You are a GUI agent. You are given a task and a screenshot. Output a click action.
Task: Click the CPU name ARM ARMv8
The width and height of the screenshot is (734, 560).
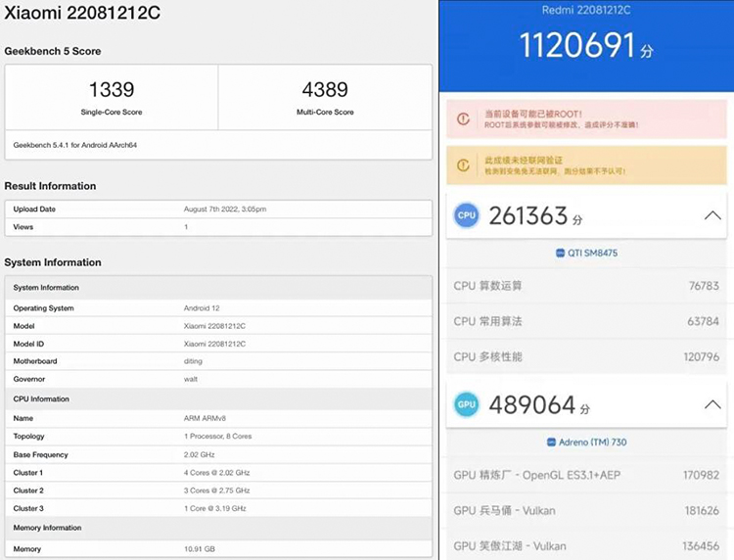[205, 418]
